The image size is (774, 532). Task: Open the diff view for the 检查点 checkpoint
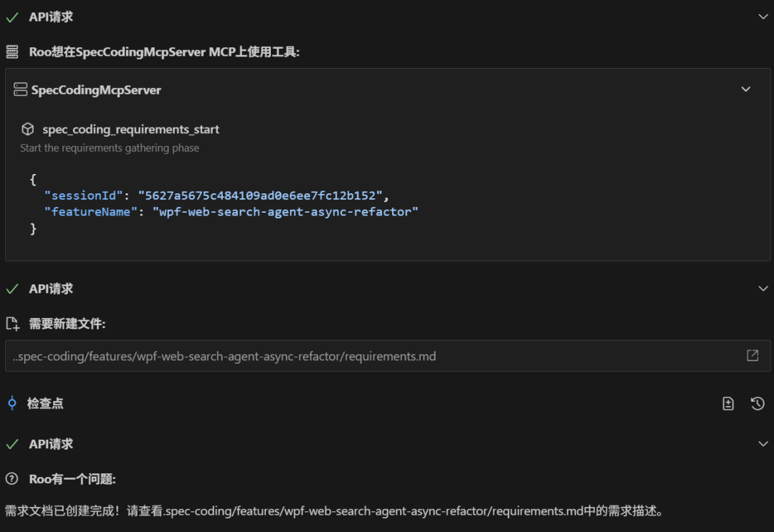tap(727, 403)
